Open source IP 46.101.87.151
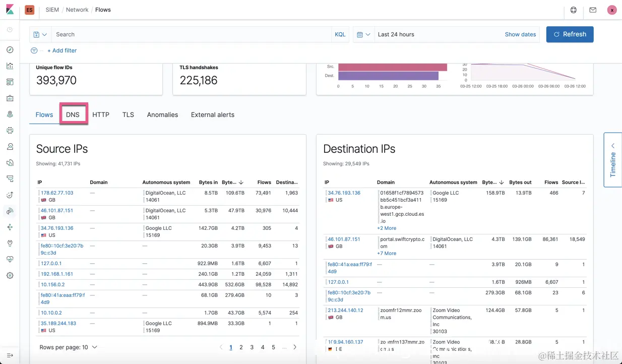Image resolution: width=622 pixels, height=364 pixels. [x=57, y=211]
